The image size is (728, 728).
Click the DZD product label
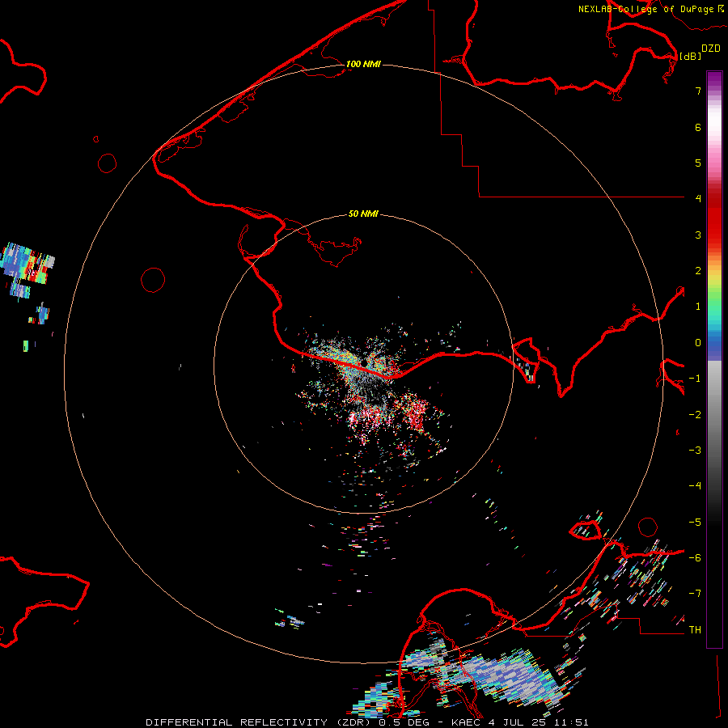point(711,49)
